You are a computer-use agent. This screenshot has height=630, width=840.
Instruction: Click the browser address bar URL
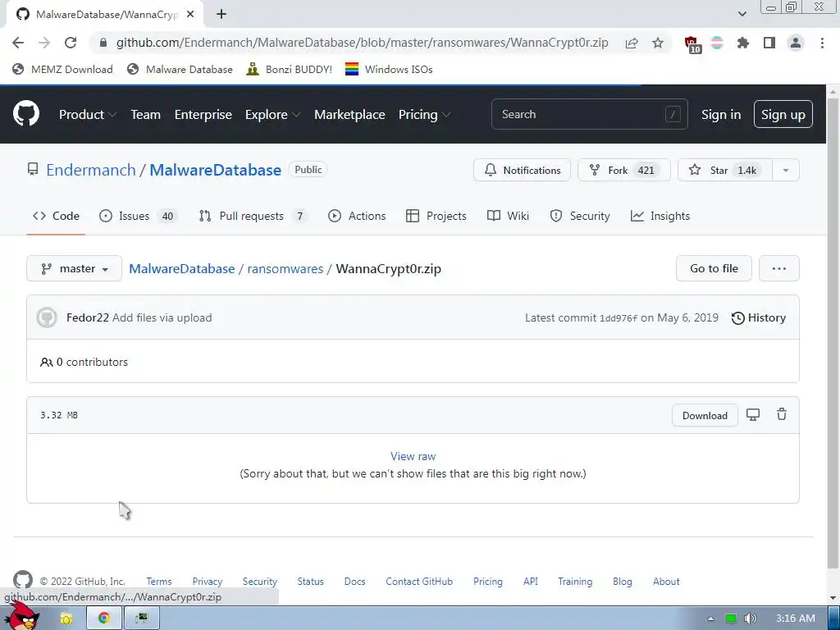tap(362, 43)
